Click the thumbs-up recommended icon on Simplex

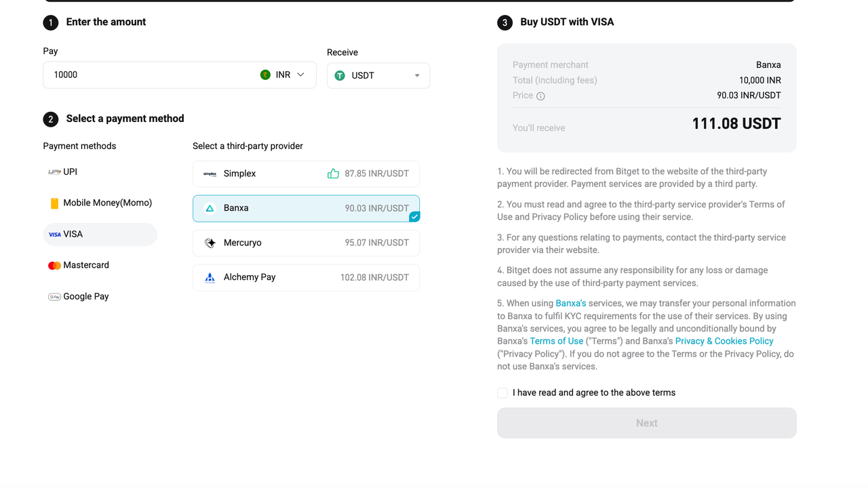click(x=333, y=174)
